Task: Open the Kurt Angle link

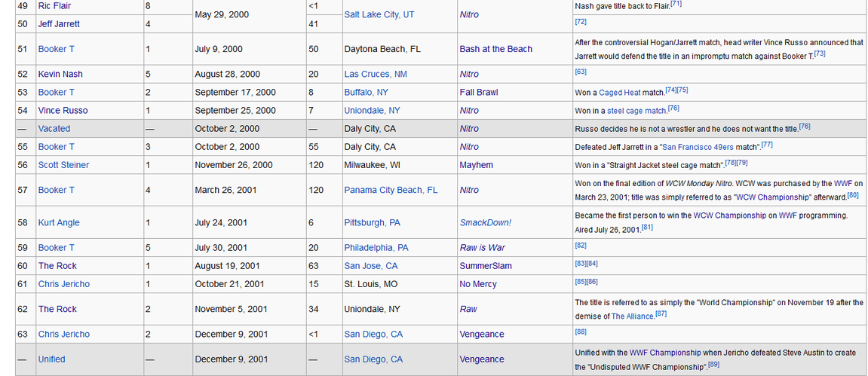Action: (59, 223)
